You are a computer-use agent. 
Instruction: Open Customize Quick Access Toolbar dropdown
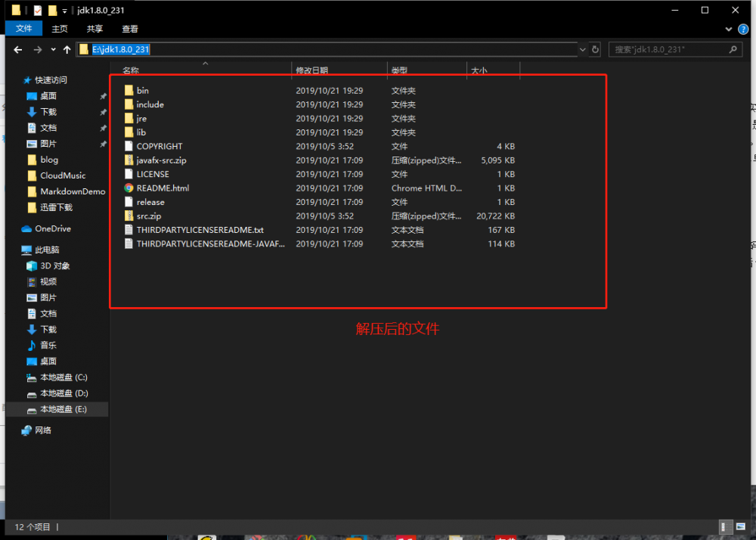(x=64, y=11)
